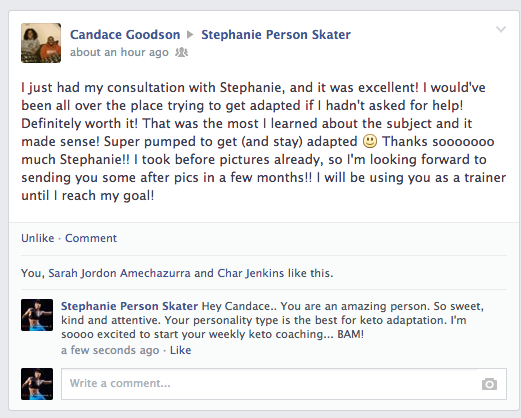Screen dimensions: 521x418
Task: Open Candace Goodson's profile picture
Action: coord(41,43)
